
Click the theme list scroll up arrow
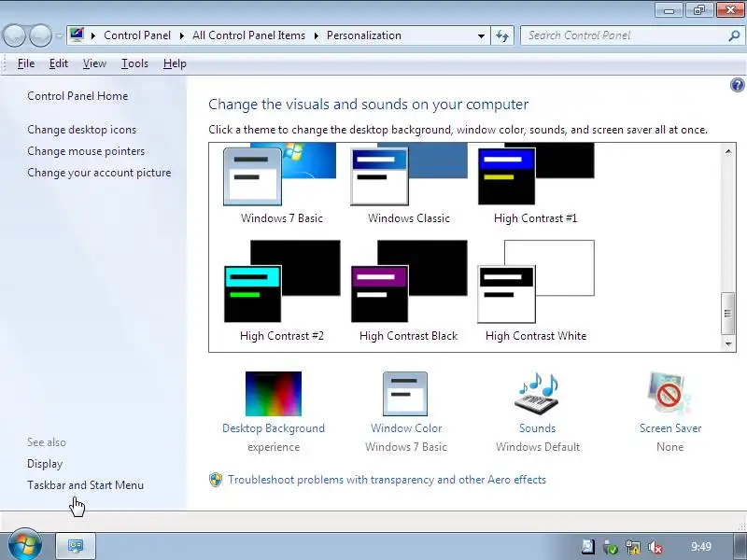728,151
